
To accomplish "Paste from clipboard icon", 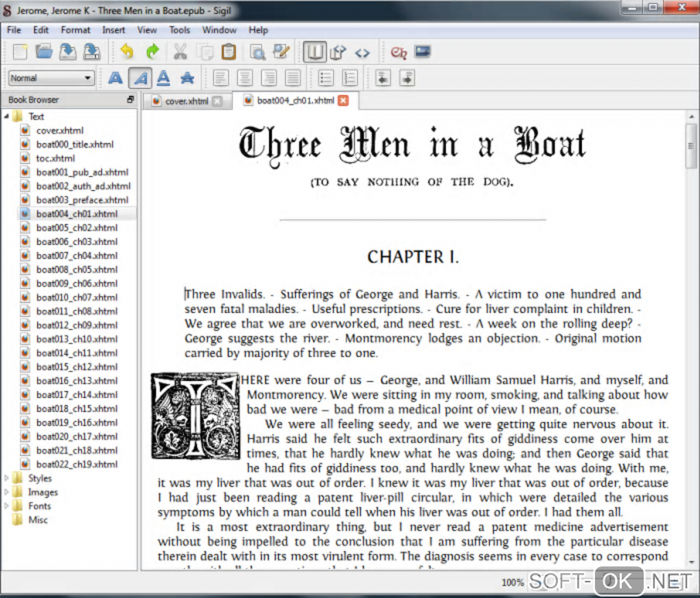I will 229,51.
